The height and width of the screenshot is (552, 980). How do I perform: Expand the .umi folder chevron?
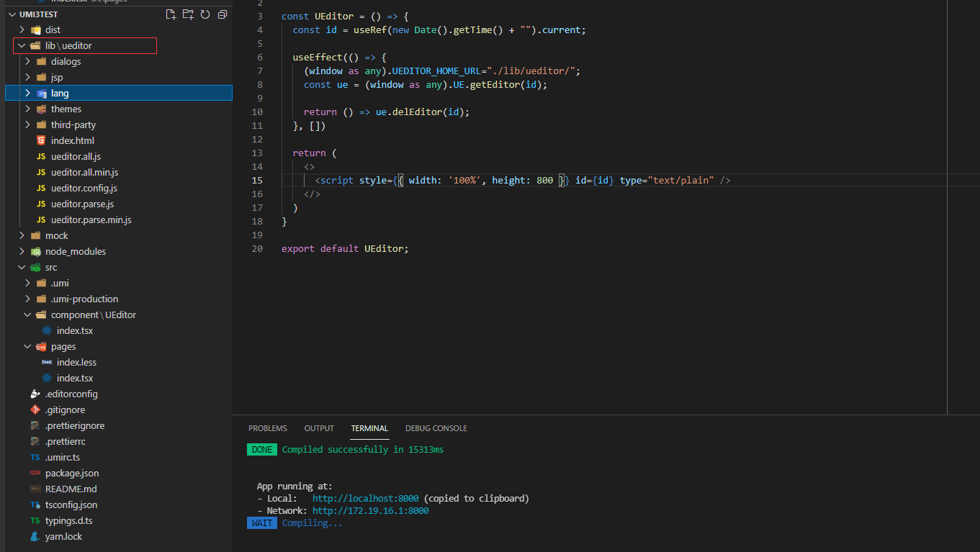[x=27, y=283]
